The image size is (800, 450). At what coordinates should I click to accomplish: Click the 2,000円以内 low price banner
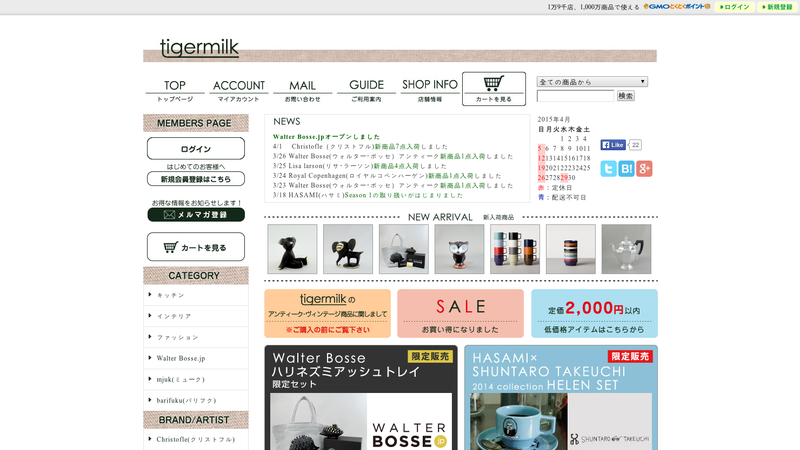point(594,313)
